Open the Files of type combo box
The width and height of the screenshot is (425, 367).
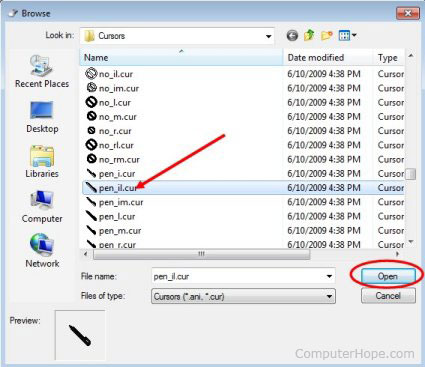[x=244, y=296]
